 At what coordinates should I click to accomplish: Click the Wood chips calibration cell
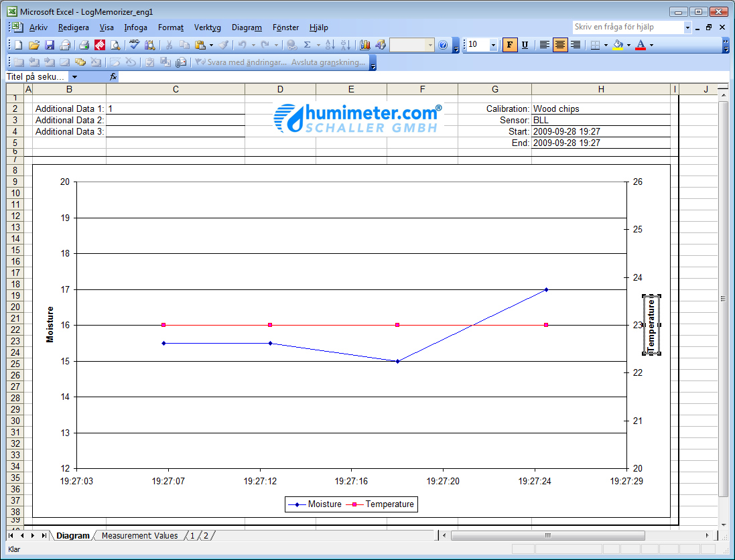point(601,109)
